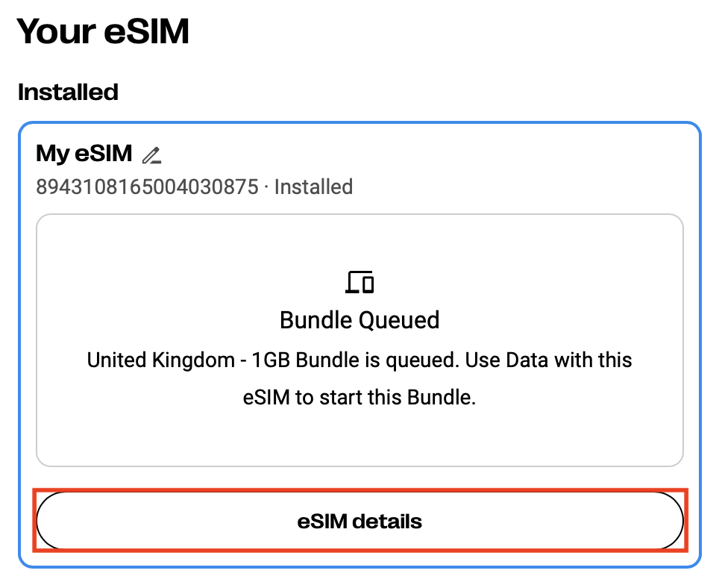Click the "eSIM to start this Bundle." line
The image size is (719, 588).
(x=359, y=397)
